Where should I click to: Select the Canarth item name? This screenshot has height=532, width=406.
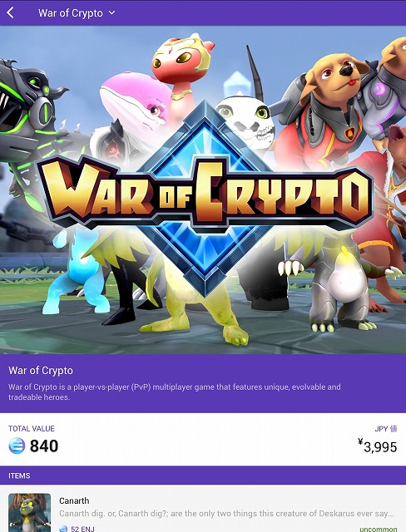74,500
